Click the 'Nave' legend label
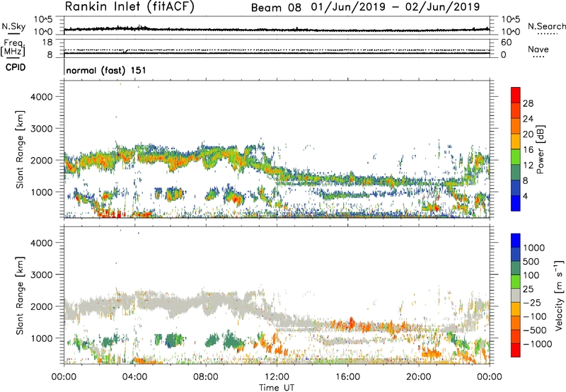Viewport: 566px width, 392px height. (538, 49)
